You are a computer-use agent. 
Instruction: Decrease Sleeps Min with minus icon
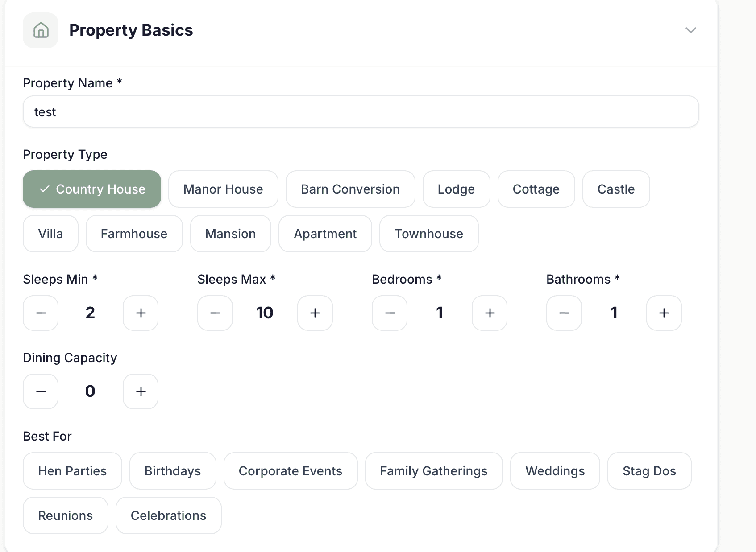pyautogui.click(x=41, y=313)
